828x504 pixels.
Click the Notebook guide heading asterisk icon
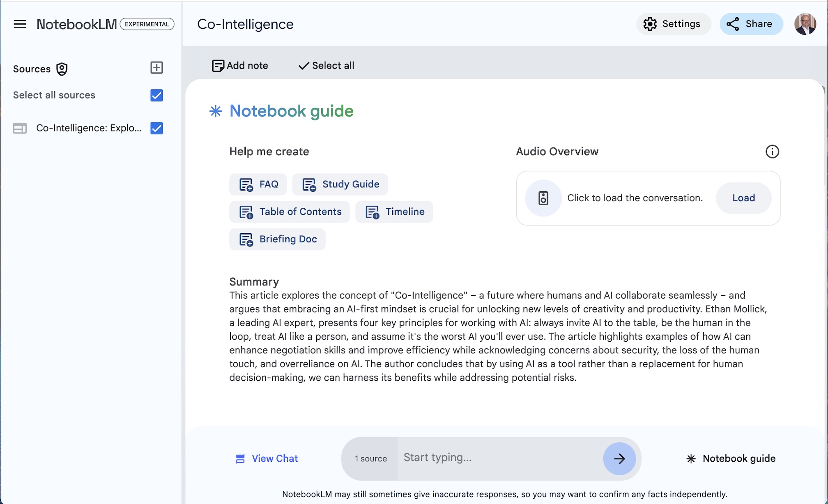click(215, 111)
